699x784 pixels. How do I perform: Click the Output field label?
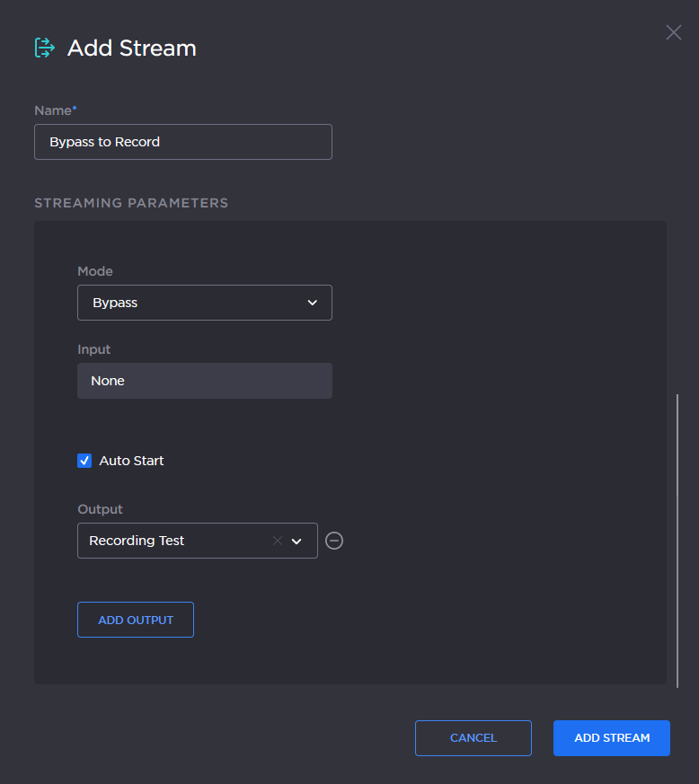coord(100,509)
